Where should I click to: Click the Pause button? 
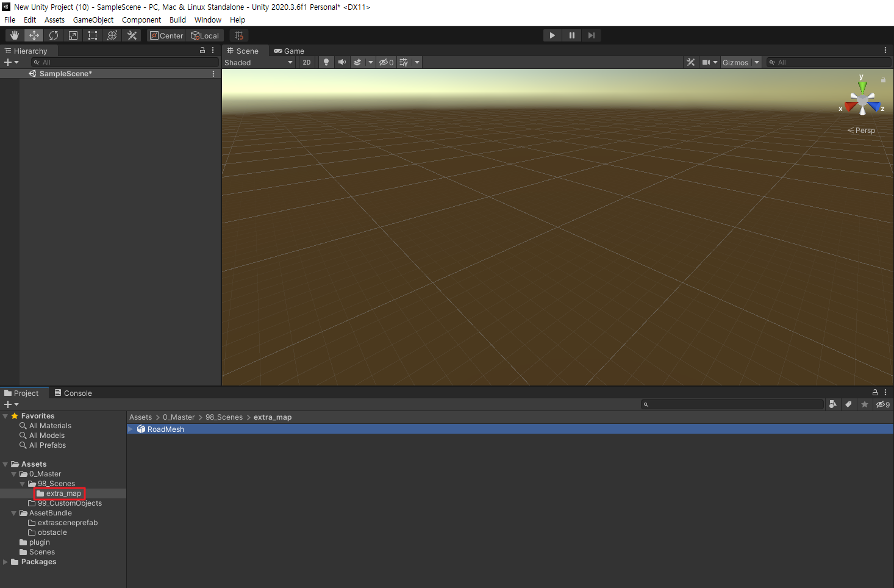571,35
